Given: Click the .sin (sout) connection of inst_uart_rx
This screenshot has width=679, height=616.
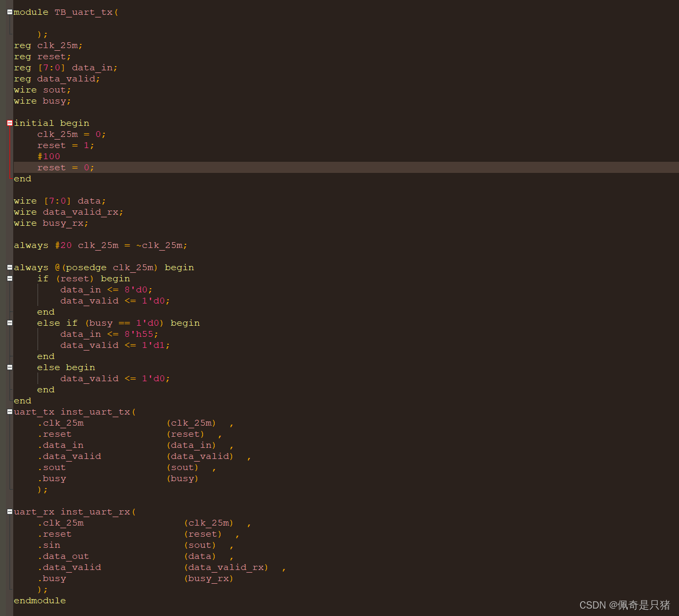Looking at the screenshot, I should tap(49, 545).
